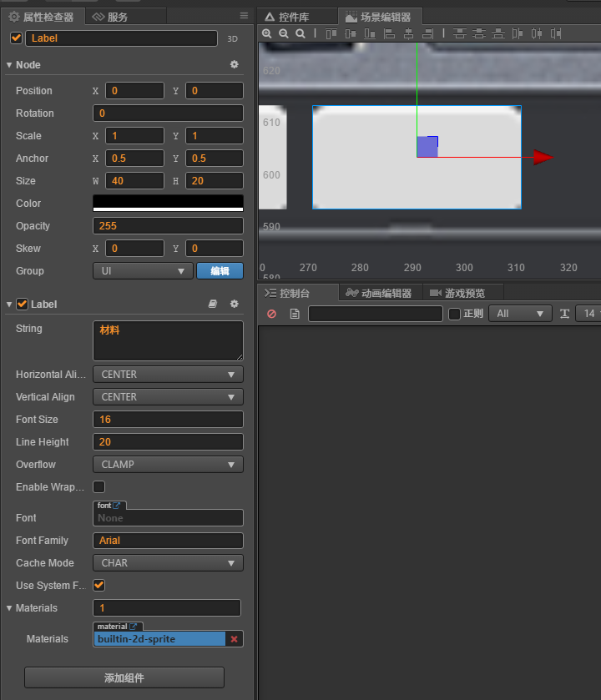Click the Line Height field

(168, 442)
